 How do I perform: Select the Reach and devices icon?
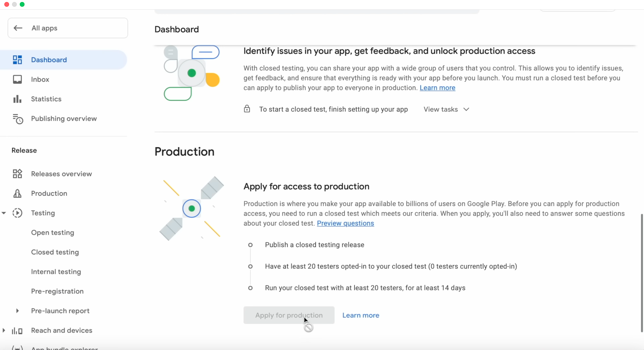tap(17, 331)
